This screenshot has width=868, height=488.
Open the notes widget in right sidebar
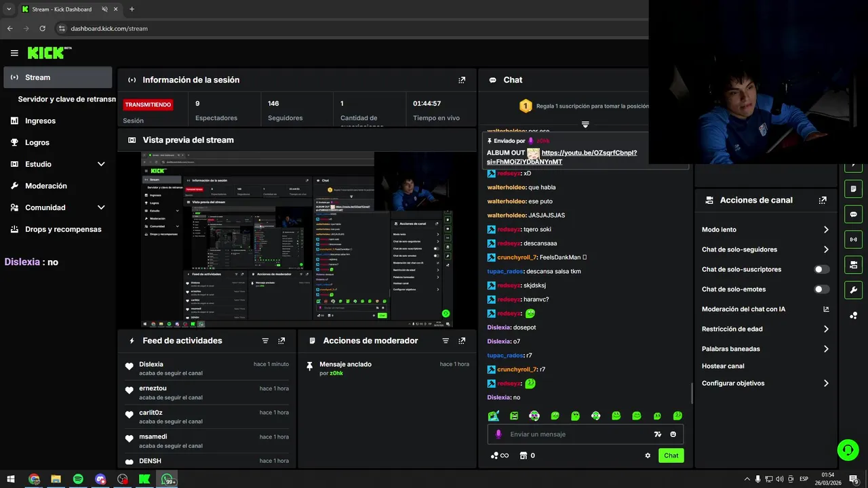point(853,188)
